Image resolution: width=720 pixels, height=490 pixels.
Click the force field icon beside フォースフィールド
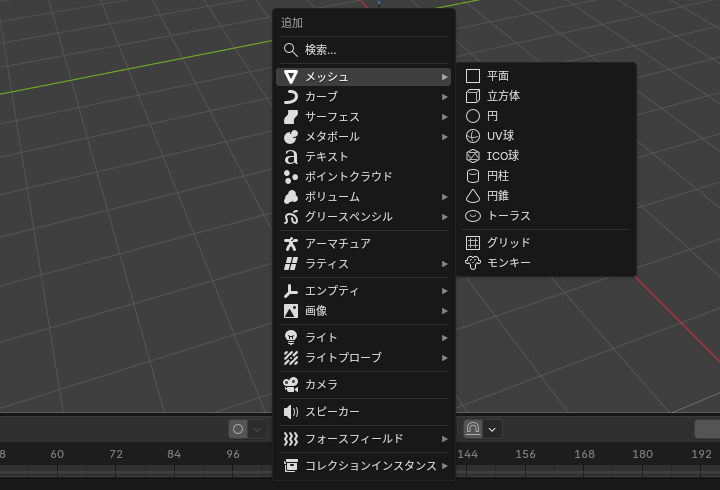[x=291, y=439]
